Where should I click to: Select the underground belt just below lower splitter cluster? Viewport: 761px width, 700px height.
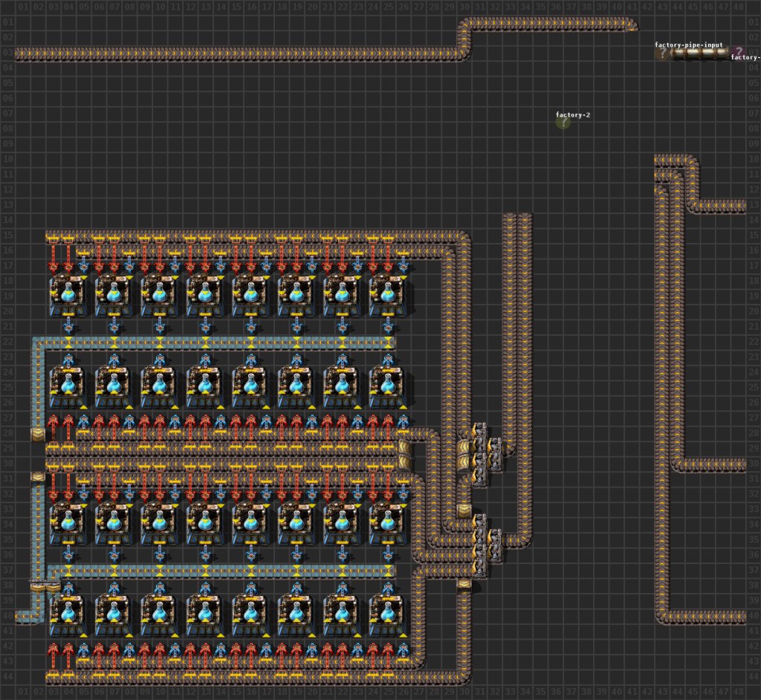coord(464,583)
